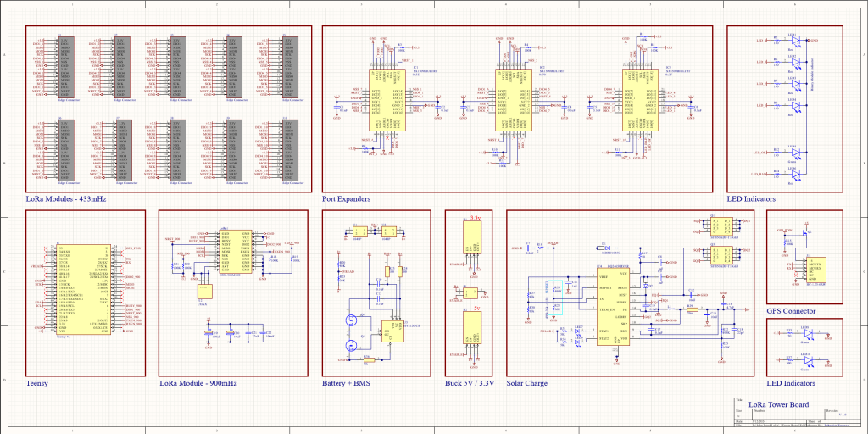Select the IC3 port expander chip

(642, 101)
